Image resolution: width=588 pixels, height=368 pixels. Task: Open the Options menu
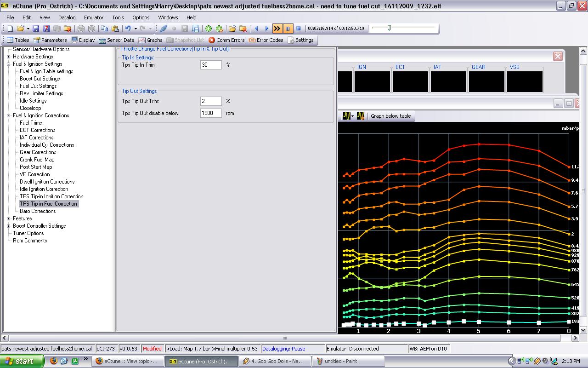coord(141,17)
